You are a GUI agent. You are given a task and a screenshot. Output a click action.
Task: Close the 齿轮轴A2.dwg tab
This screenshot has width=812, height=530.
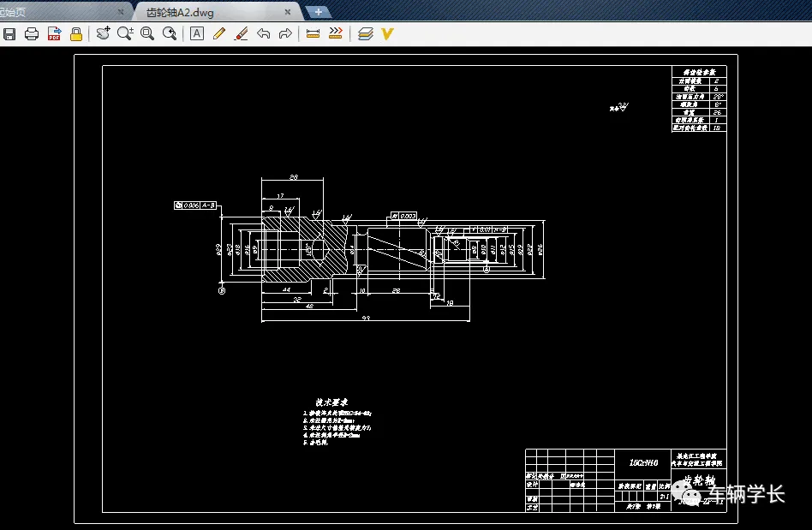(288, 12)
